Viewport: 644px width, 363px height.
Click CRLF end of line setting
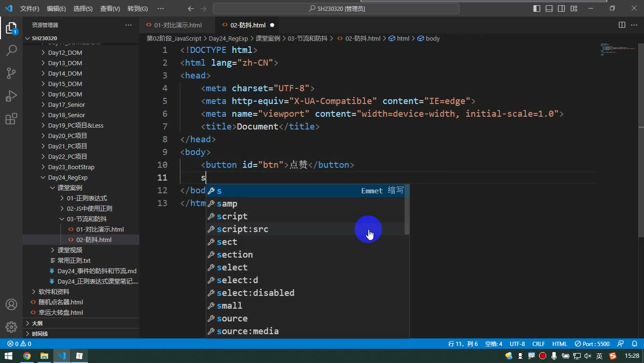coord(538,344)
